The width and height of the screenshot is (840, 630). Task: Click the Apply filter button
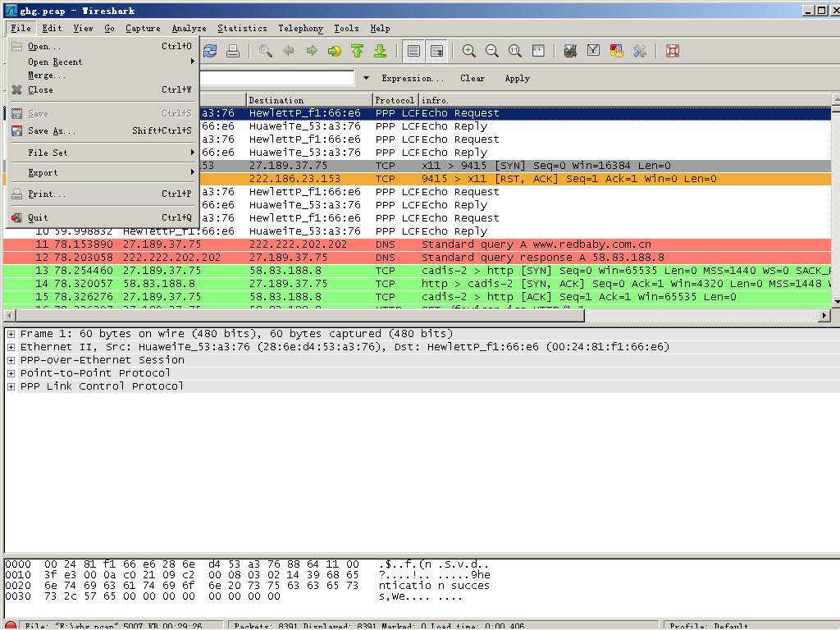point(517,78)
